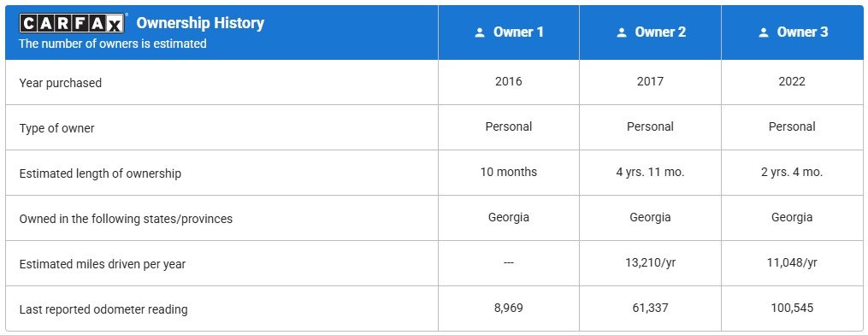
Task: Select the Owned in the following states/provinces label
Action: [126, 219]
